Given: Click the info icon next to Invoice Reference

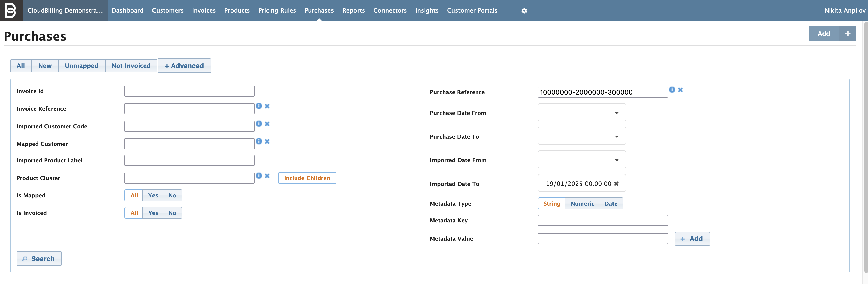Looking at the screenshot, I should 259,106.
